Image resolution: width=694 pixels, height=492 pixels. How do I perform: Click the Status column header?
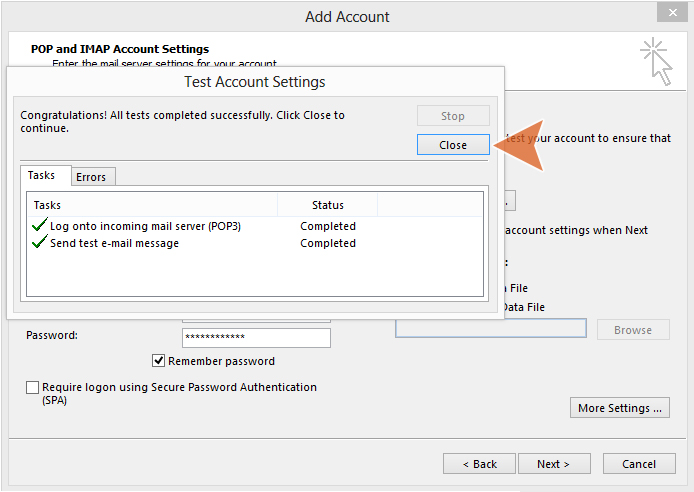[328, 205]
